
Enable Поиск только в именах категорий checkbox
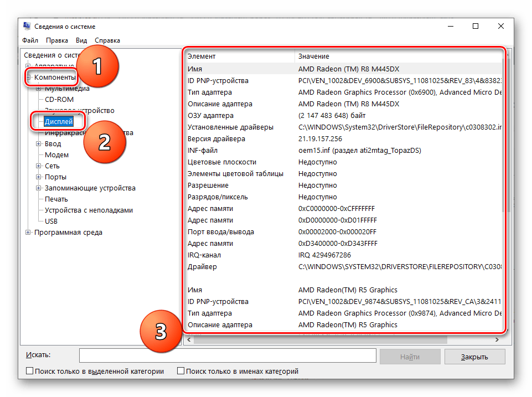pos(180,372)
